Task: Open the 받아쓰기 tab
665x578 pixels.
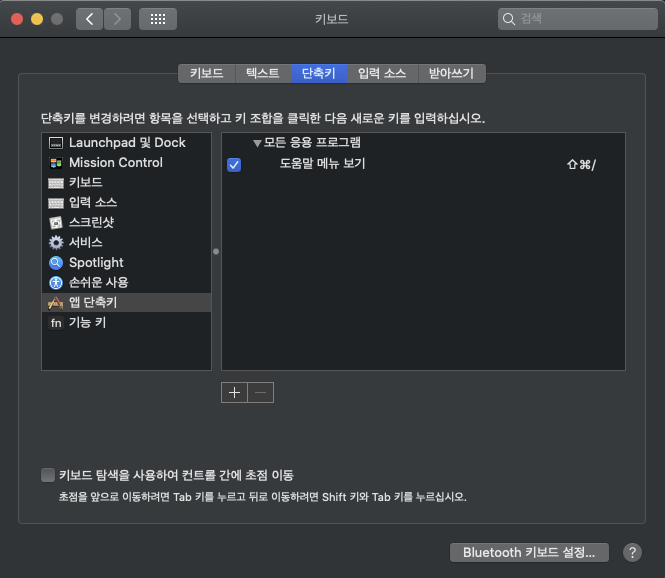Action: click(x=451, y=73)
